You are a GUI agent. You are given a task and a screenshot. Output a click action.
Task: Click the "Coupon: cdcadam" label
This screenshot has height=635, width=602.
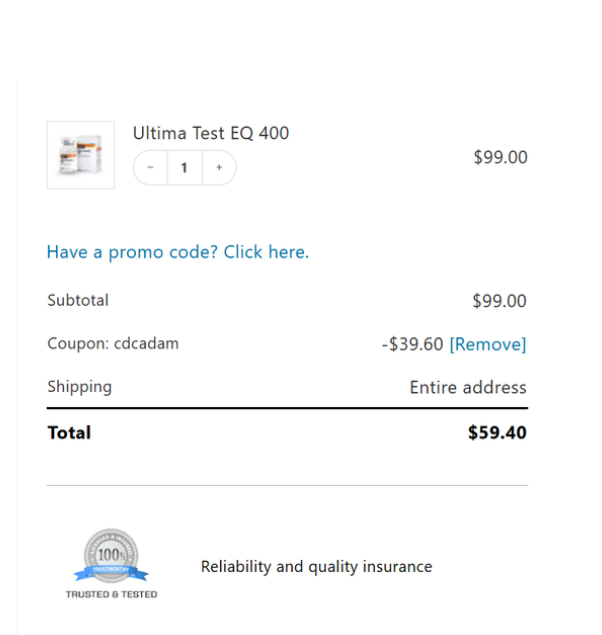click(113, 343)
